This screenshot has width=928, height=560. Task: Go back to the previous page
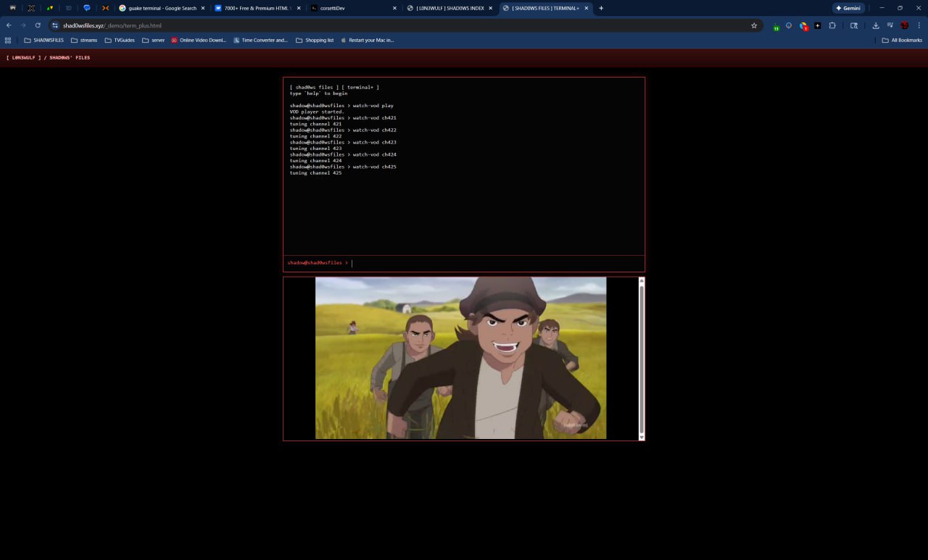tap(9, 25)
